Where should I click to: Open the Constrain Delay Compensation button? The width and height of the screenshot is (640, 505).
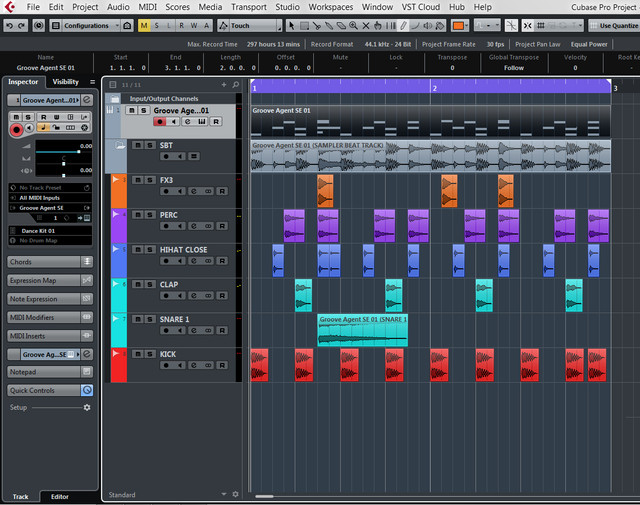(x=39, y=26)
